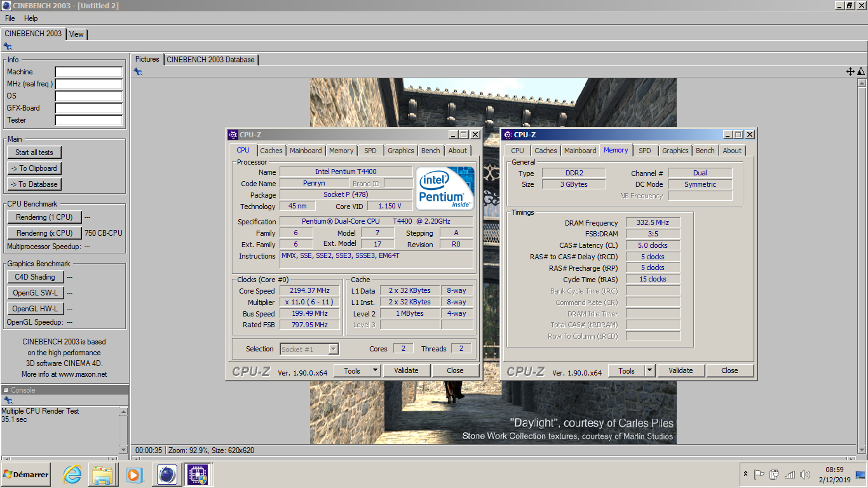Click title bar icon of CPU-Z window showing the CPU tab

pos(233,135)
